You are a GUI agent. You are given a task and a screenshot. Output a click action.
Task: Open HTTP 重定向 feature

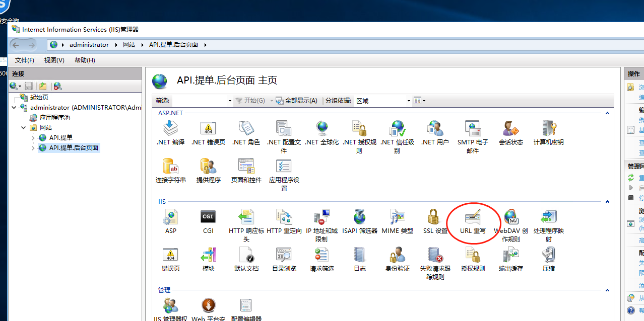[284, 221]
